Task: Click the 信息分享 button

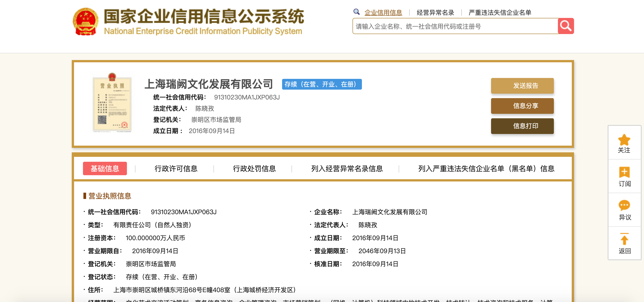Action: pos(522,106)
